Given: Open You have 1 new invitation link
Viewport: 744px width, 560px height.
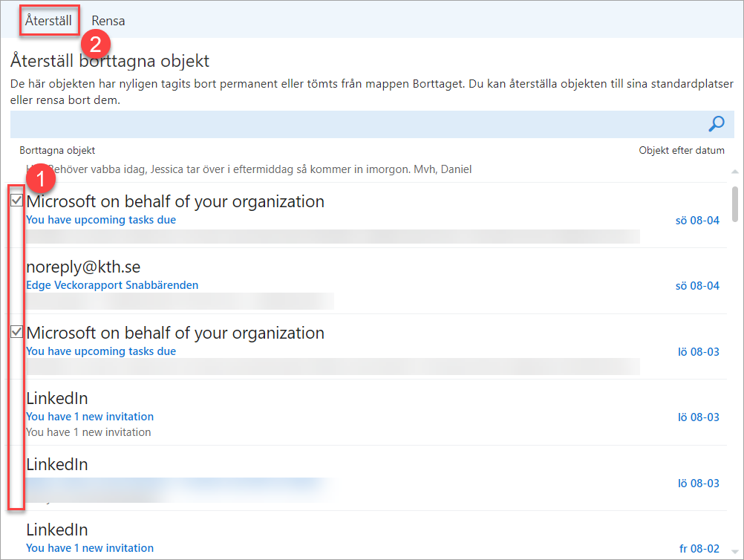Looking at the screenshot, I should coord(89,417).
